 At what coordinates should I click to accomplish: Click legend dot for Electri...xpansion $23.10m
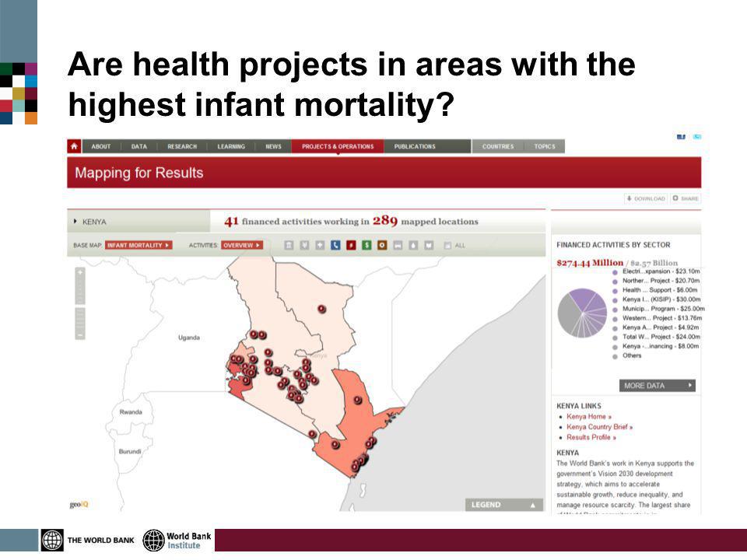[615, 272]
